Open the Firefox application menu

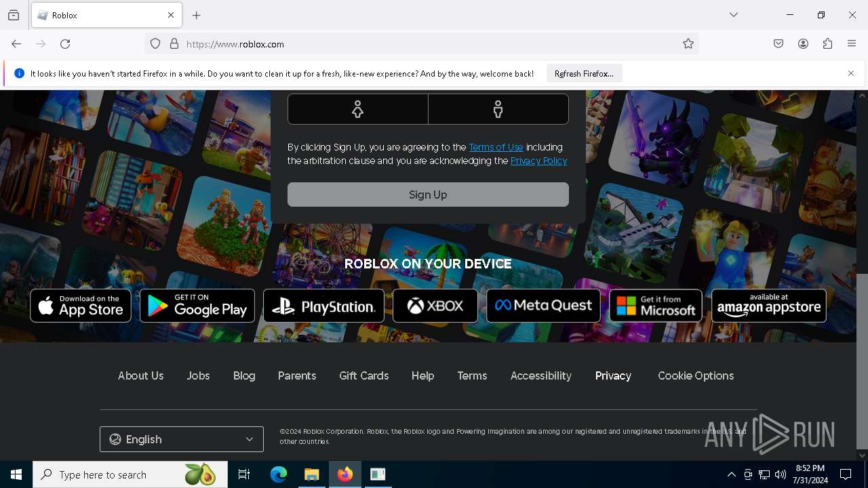pyautogui.click(x=852, y=44)
